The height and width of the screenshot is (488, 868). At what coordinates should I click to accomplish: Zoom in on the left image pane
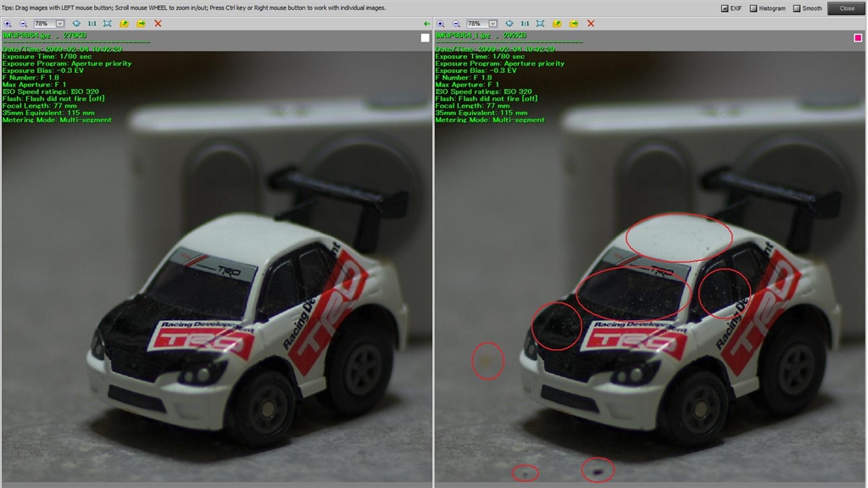[x=8, y=24]
